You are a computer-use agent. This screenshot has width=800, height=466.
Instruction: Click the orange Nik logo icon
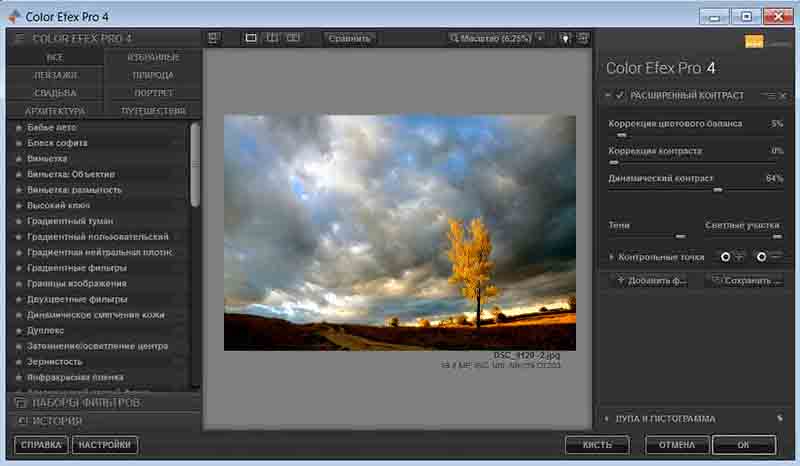click(754, 41)
